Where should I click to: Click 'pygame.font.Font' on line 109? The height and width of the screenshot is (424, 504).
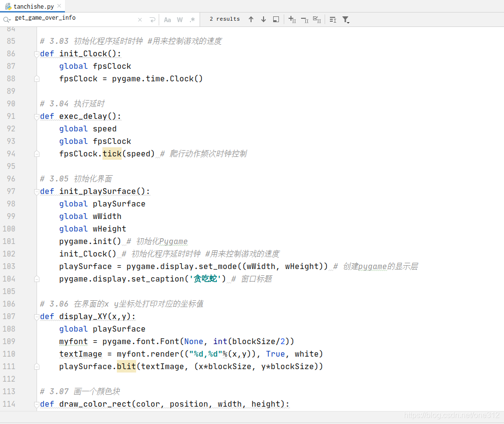(x=140, y=341)
